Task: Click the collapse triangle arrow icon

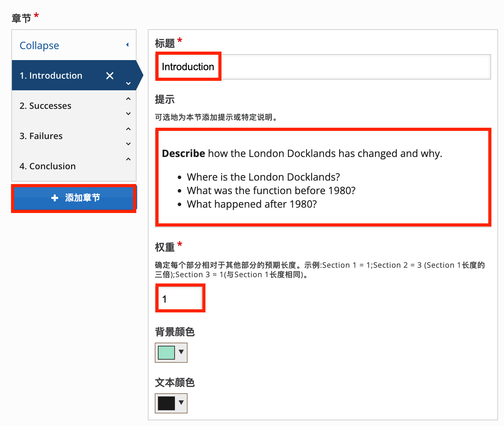Action: coord(127,45)
